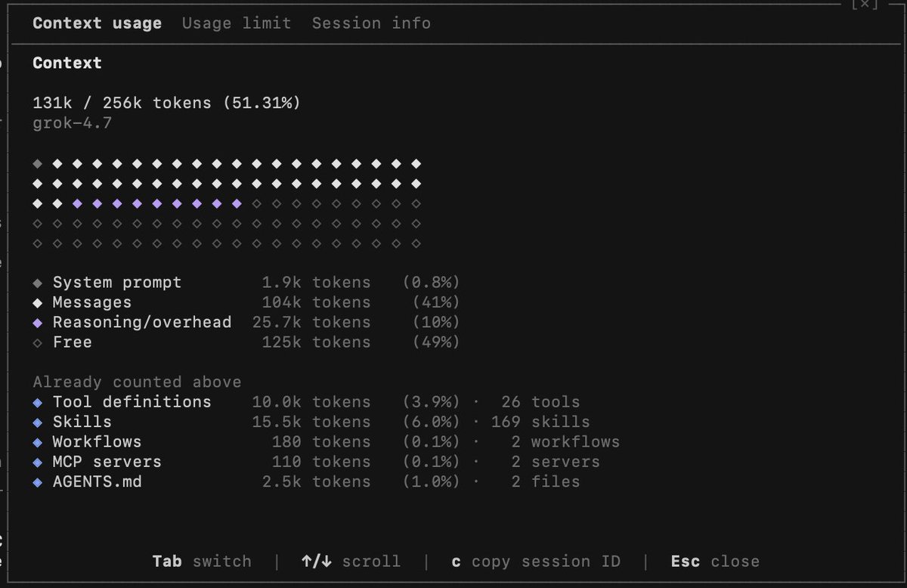
Task: Click the 26 tools count
Action: (540, 402)
